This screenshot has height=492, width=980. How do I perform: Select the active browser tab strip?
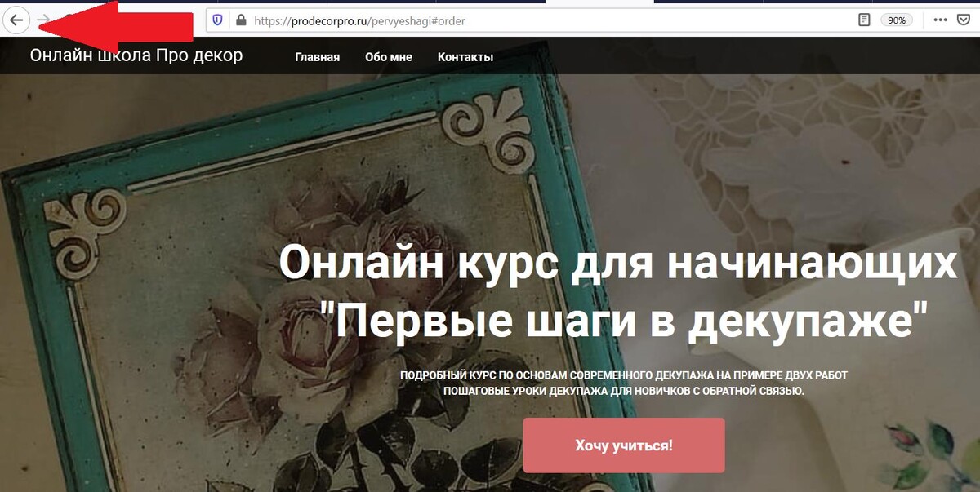pos(599,2)
